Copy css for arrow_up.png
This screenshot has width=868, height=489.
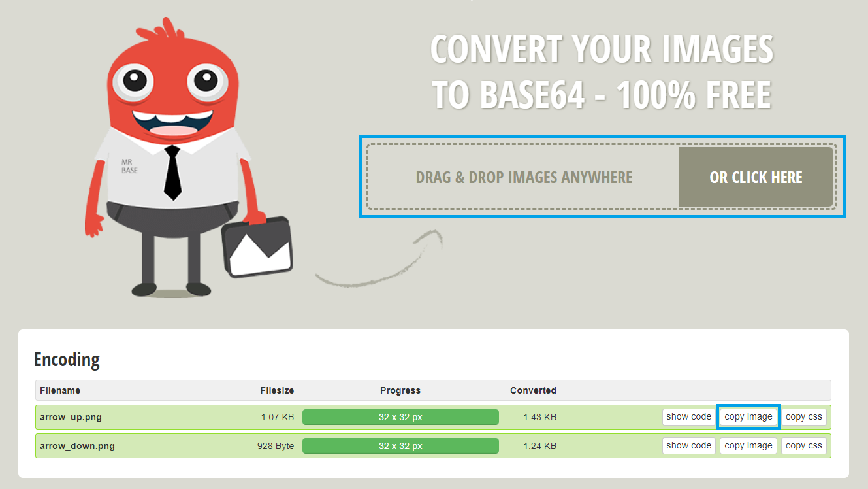tap(803, 417)
